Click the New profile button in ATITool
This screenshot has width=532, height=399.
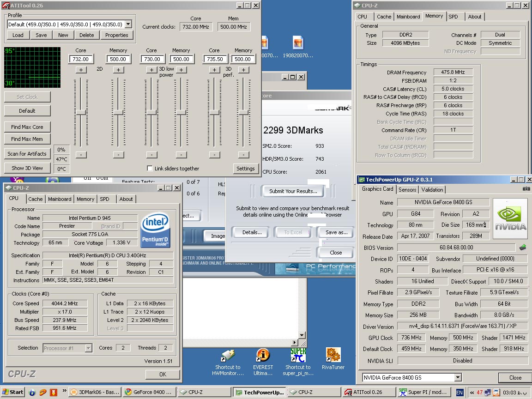(x=63, y=35)
